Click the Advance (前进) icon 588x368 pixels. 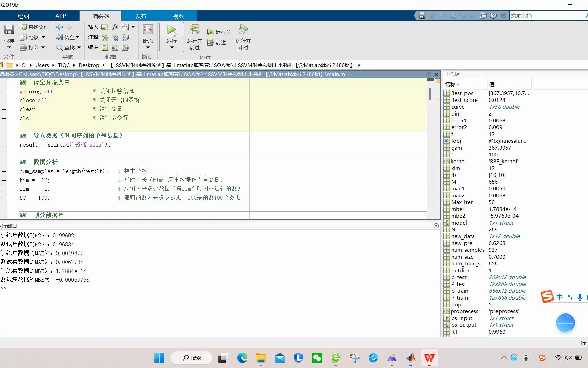[x=210, y=42]
